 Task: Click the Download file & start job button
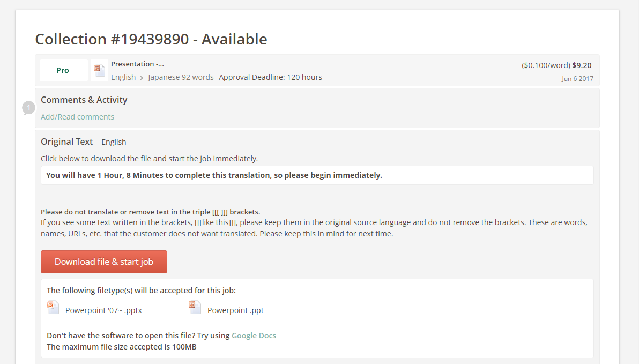[x=104, y=262]
